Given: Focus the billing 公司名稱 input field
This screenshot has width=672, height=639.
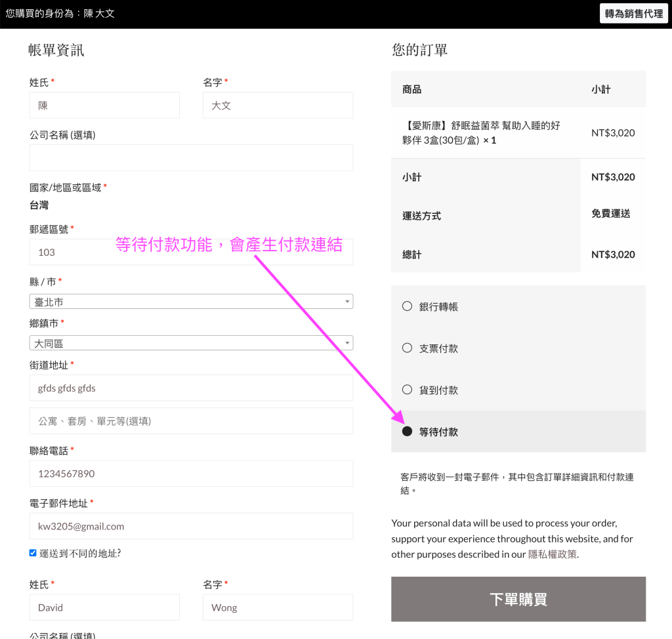Looking at the screenshot, I should pyautogui.click(x=191, y=158).
